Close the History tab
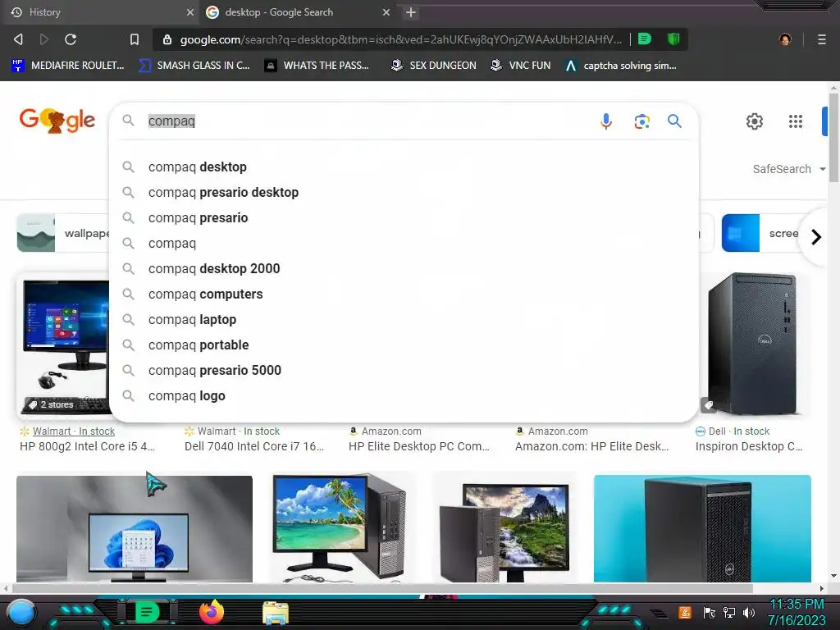 (x=190, y=12)
